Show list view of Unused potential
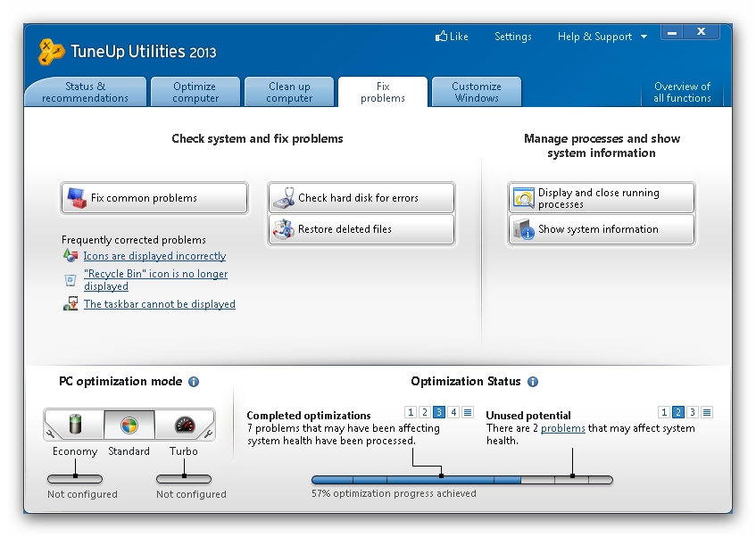This screenshot has height=537, width=756. pos(707,412)
